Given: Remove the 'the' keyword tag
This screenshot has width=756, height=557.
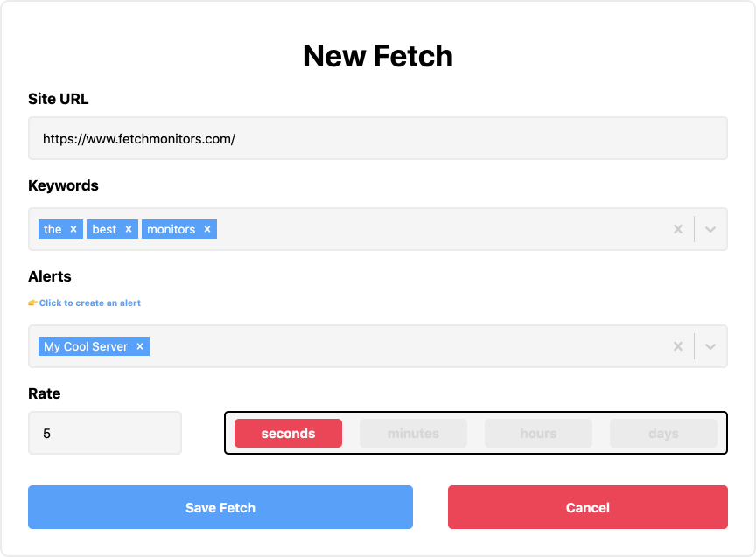Looking at the screenshot, I should 73,229.
